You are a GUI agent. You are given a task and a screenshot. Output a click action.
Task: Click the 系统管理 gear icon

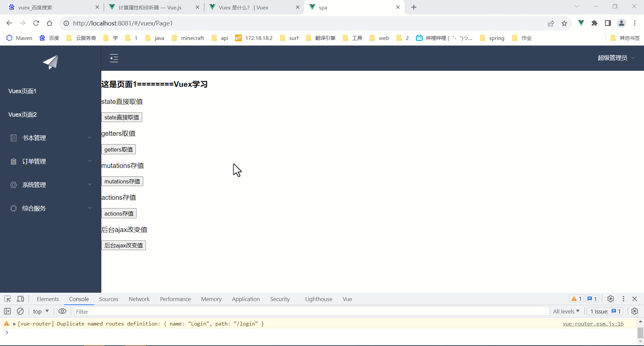[13, 185]
